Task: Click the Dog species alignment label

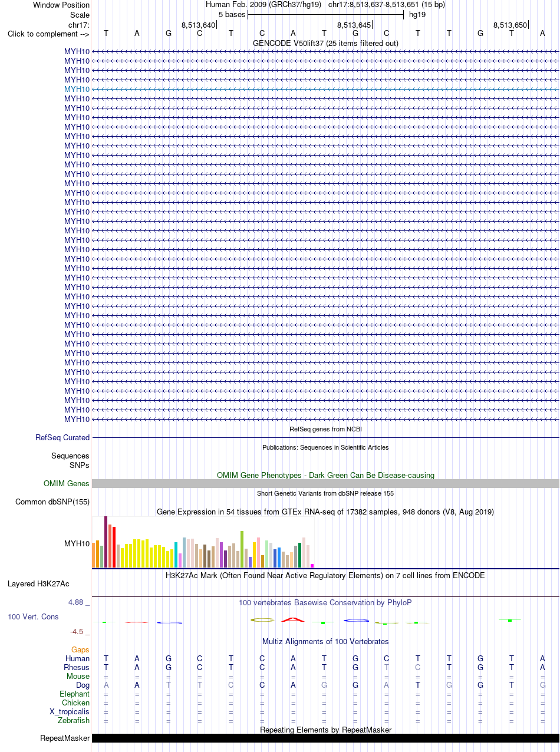Action: [83, 685]
